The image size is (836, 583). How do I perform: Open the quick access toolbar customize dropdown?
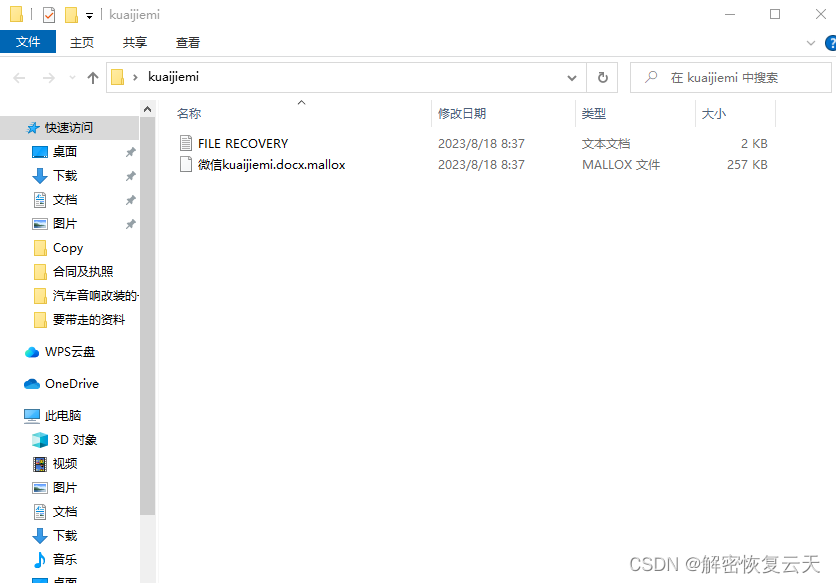[88, 14]
